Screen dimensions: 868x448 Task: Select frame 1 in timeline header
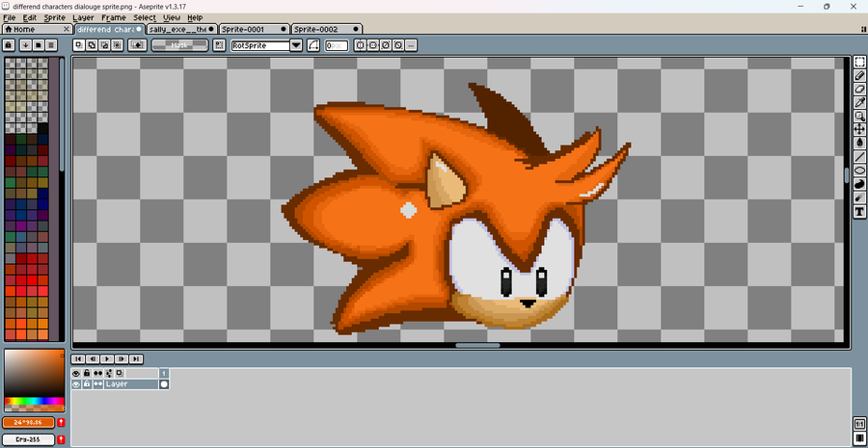[x=164, y=374]
